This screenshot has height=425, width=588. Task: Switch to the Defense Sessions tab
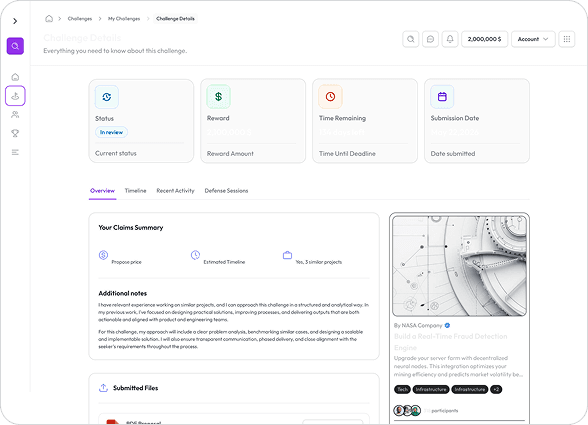pos(226,191)
